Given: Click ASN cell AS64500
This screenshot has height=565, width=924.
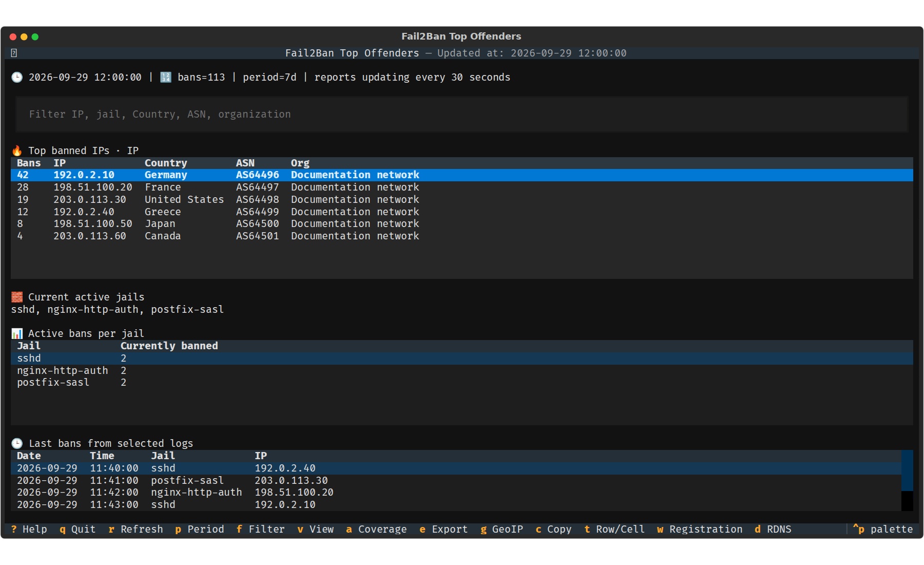Looking at the screenshot, I should 258,224.
